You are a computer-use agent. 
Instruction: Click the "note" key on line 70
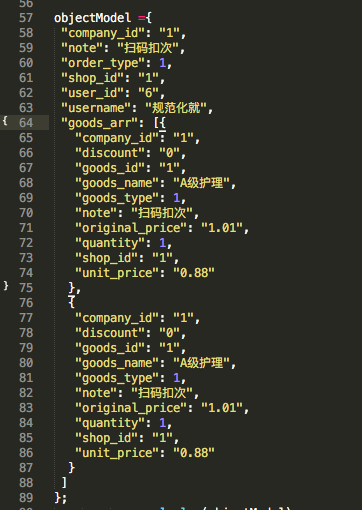tap(96, 213)
